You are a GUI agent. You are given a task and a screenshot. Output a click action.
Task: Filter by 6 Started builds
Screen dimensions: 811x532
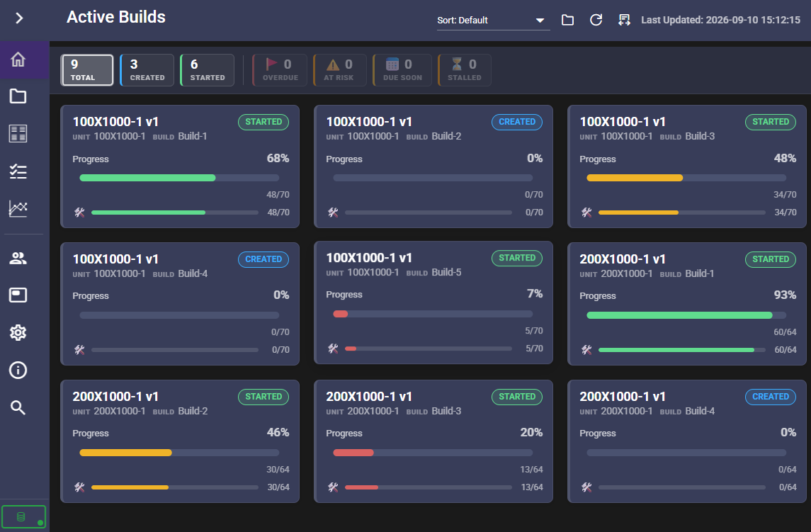click(x=207, y=70)
